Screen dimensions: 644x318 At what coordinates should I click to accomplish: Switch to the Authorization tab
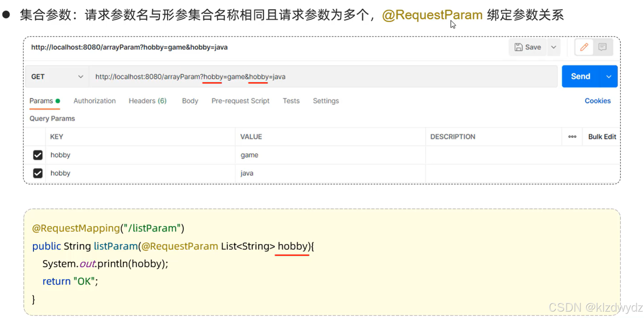94,100
